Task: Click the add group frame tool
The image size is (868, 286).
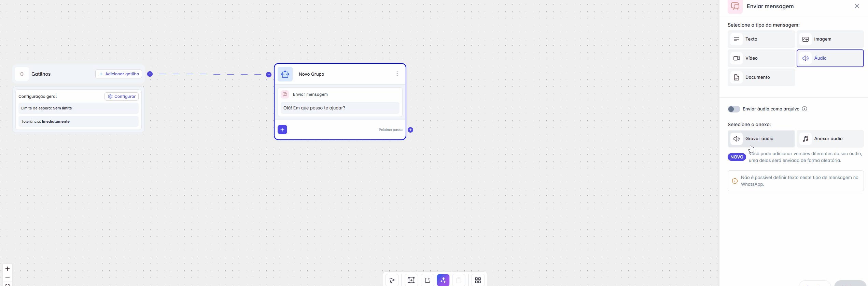Action: tap(411, 280)
